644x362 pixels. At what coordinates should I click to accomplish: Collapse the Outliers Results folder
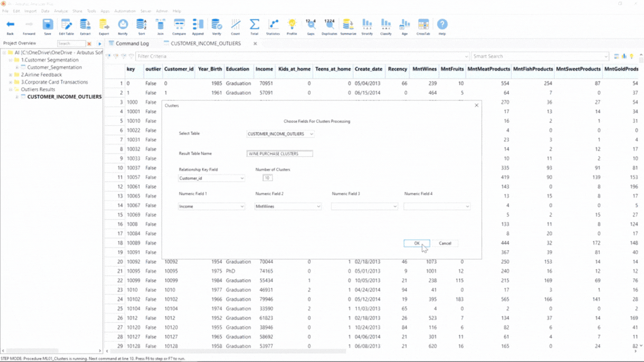coord(11,89)
